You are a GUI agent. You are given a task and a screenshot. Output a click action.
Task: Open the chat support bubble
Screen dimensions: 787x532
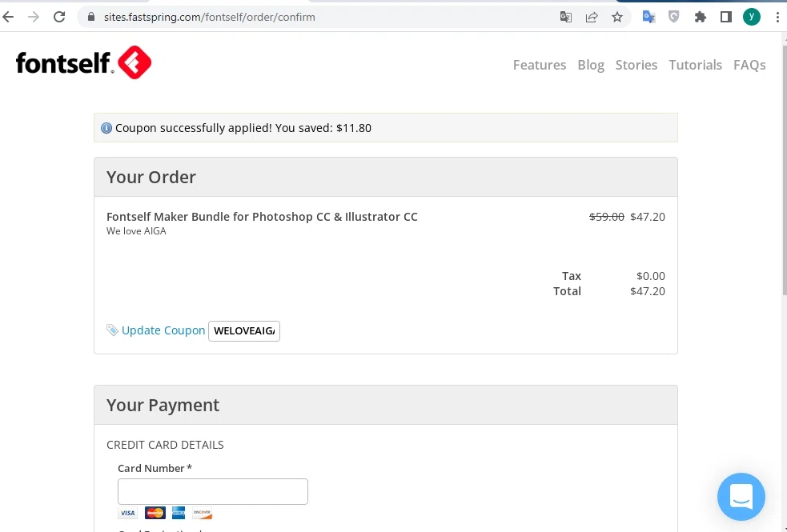point(741,496)
